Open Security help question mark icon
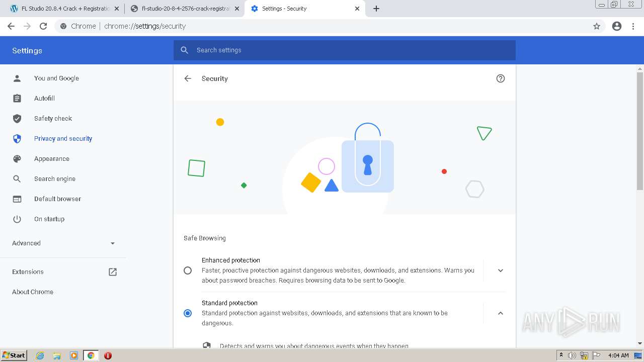Screen dimensions: 644x362 point(500,78)
